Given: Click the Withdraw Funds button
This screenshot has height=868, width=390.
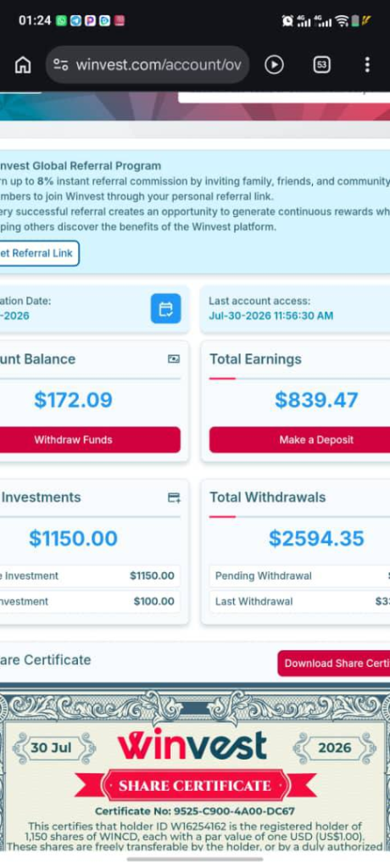Looking at the screenshot, I should coord(89,440).
